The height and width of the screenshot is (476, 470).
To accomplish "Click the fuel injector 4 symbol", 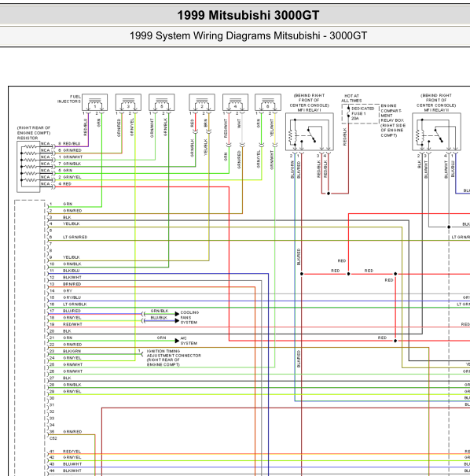I will 235,102.
